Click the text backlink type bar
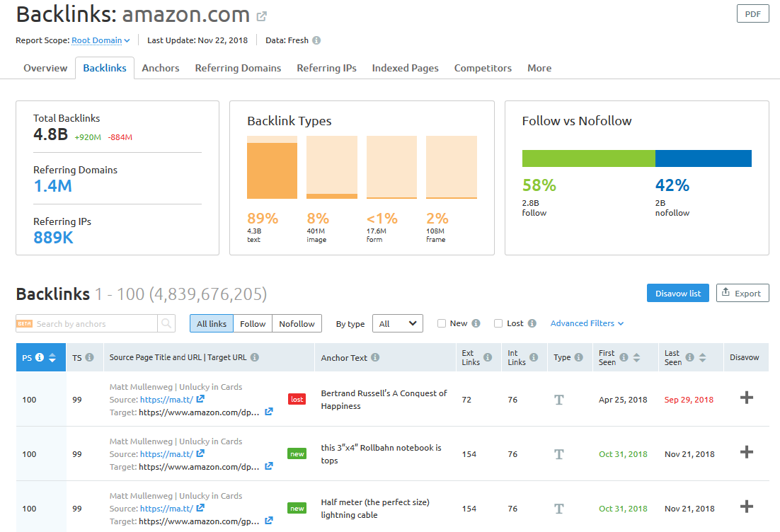 point(272,168)
